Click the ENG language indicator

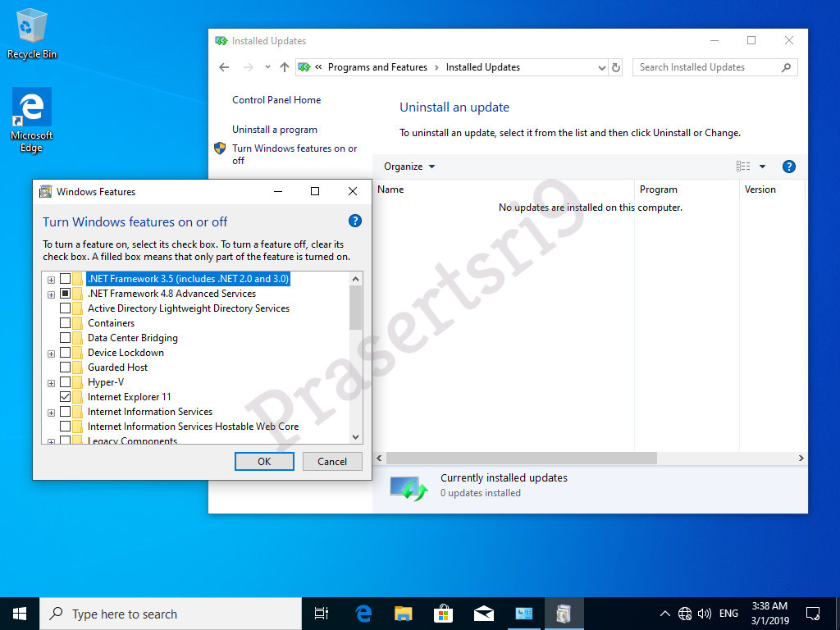pyautogui.click(x=728, y=614)
